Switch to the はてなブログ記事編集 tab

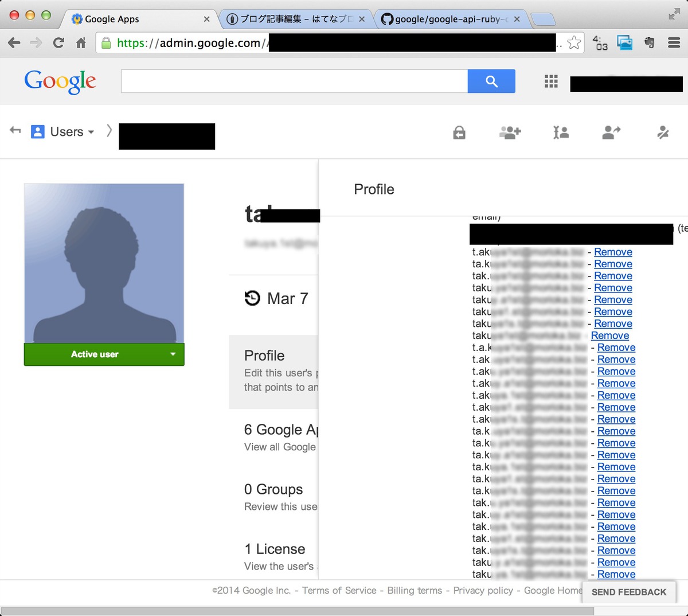click(x=295, y=19)
